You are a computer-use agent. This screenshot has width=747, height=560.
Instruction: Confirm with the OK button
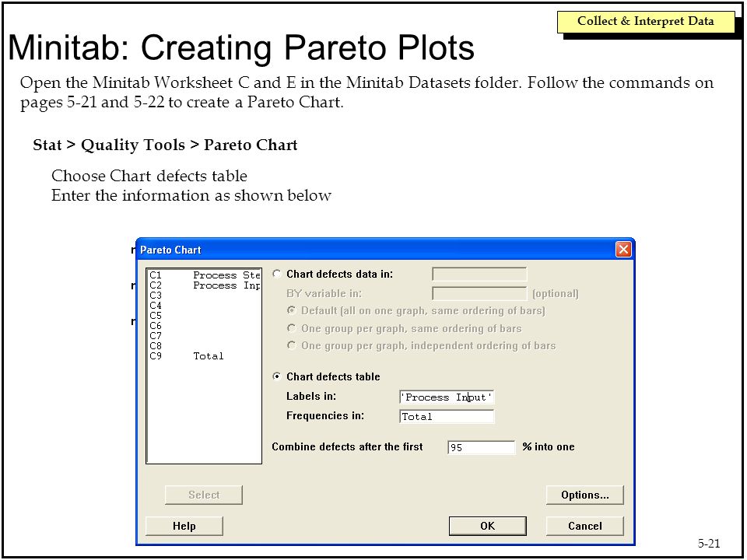tap(487, 527)
